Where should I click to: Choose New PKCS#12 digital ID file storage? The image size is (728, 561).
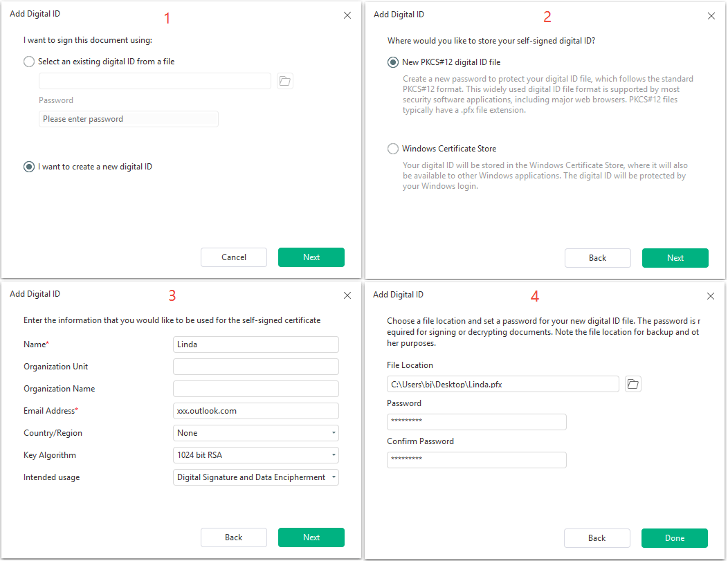click(392, 62)
